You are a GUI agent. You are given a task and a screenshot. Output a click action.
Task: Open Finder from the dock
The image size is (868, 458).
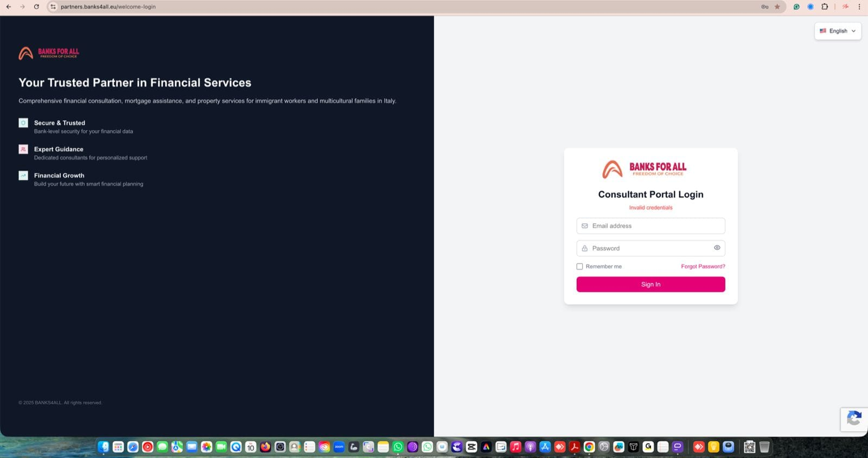[104, 447]
